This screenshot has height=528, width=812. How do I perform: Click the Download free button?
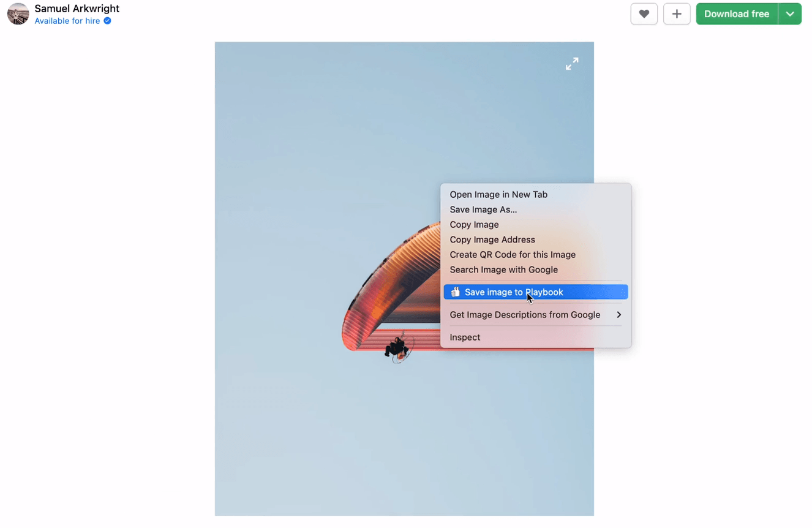(x=737, y=13)
